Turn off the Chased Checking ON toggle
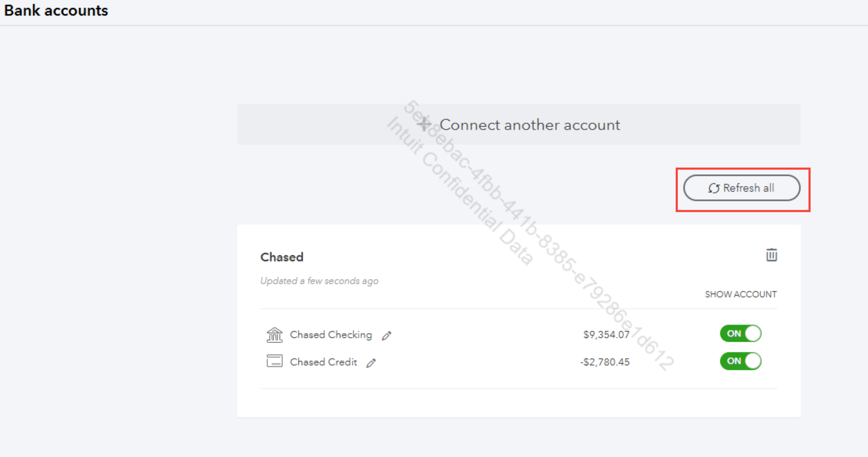868x457 pixels. click(741, 334)
